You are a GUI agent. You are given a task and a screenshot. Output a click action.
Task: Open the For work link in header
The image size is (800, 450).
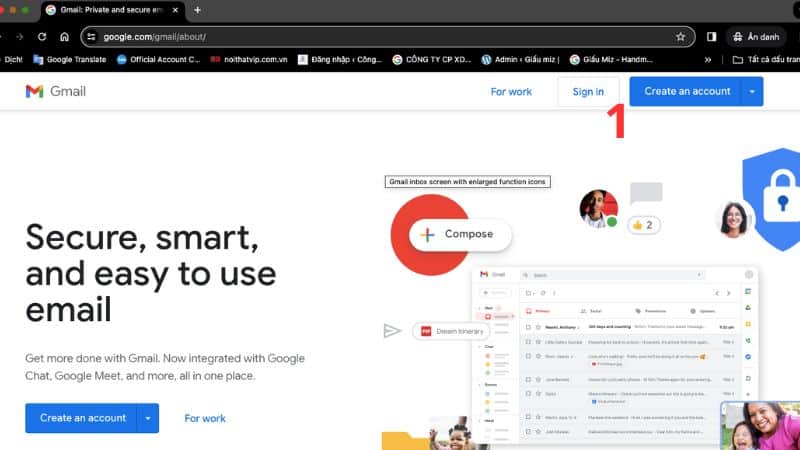coord(511,92)
